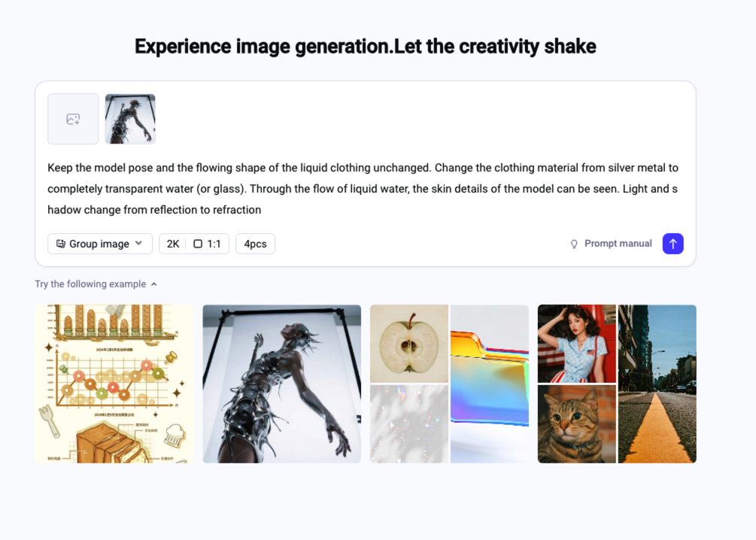Viewport: 756px width, 540px height.
Task: Click the Group image mode icon
Action: pyautogui.click(x=61, y=244)
